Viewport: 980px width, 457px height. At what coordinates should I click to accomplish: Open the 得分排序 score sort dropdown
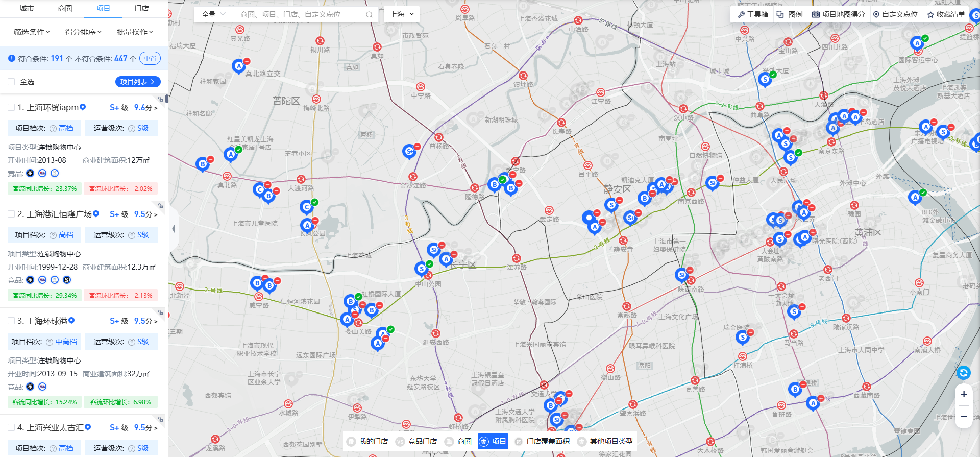pyautogui.click(x=83, y=32)
